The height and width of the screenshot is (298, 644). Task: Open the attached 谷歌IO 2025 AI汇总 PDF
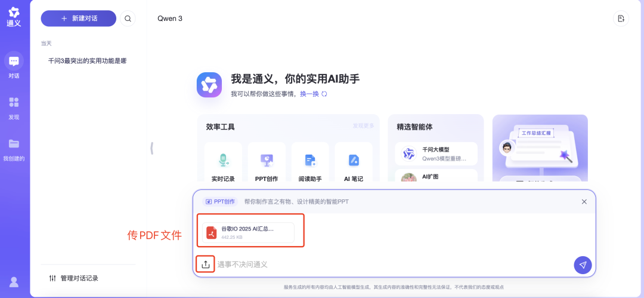[x=248, y=232]
